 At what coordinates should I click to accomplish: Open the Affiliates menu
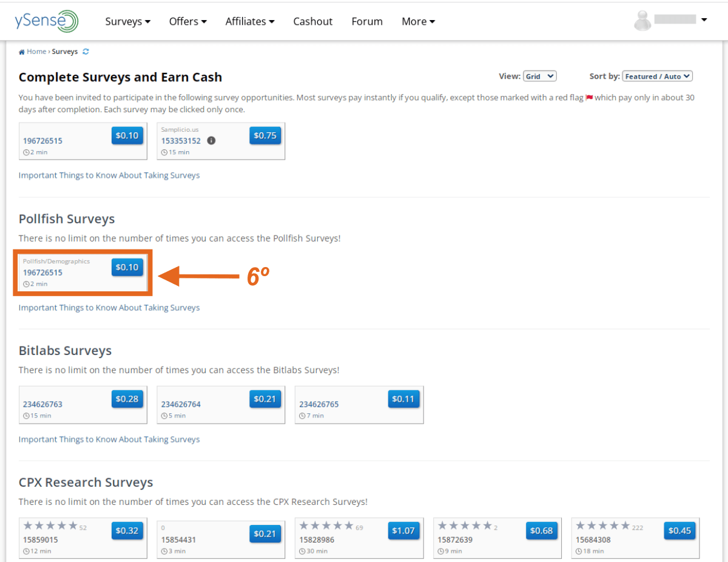pyautogui.click(x=250, y=21)
